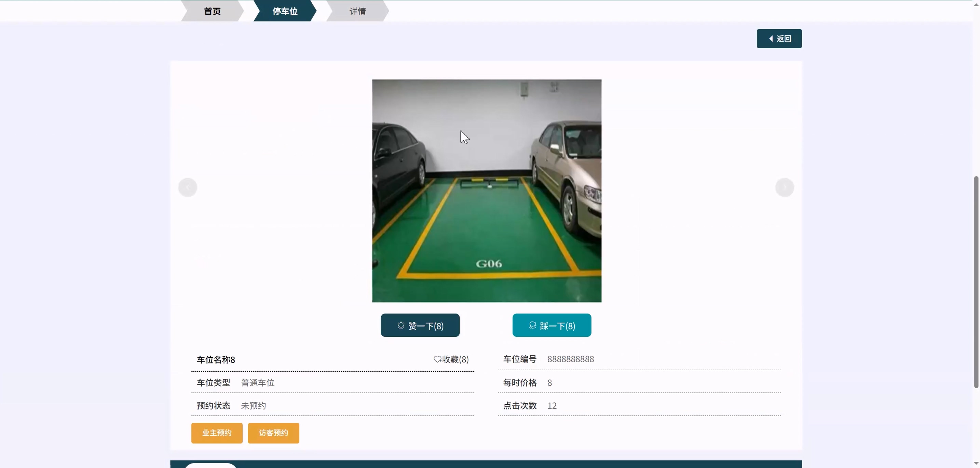The height and width of the screenshot is (468, 980).
Task: Click the heart icon beside 收藏(8)
Action: [437, 359]
